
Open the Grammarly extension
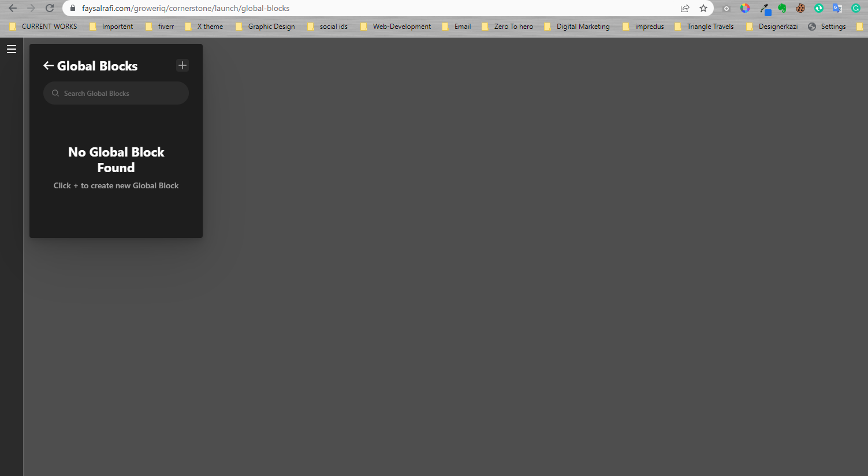[856, 8]
